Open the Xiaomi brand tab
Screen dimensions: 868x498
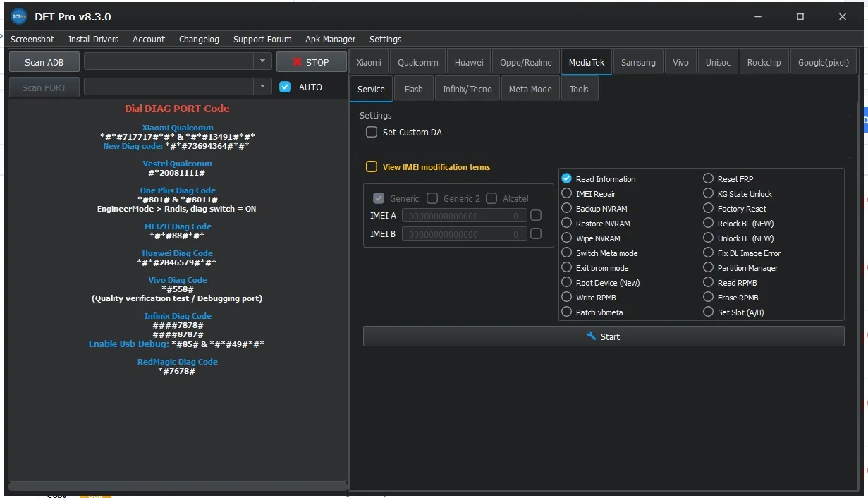pyautogui.click(x=369, y=62)
